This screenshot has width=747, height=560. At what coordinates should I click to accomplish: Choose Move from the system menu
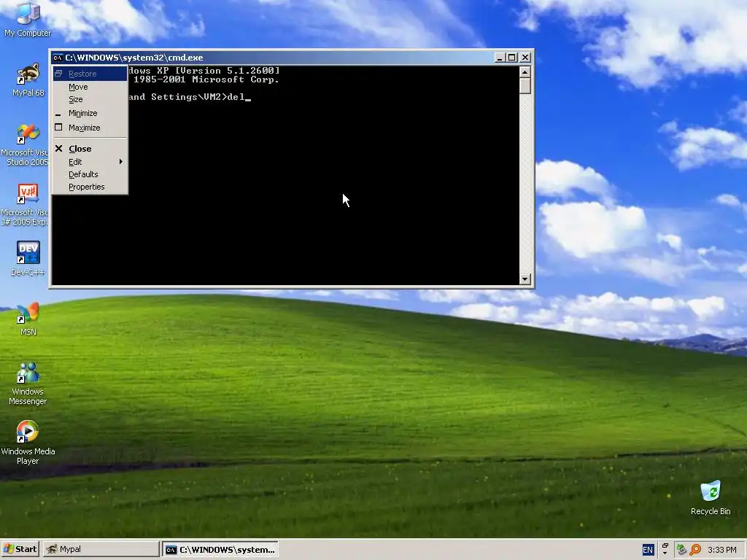coord(90,87)
